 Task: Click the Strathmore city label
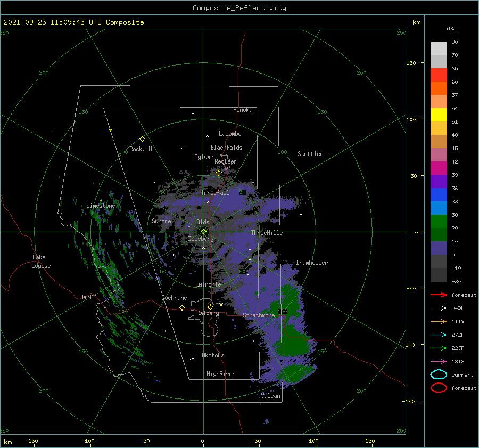[259, 315]
